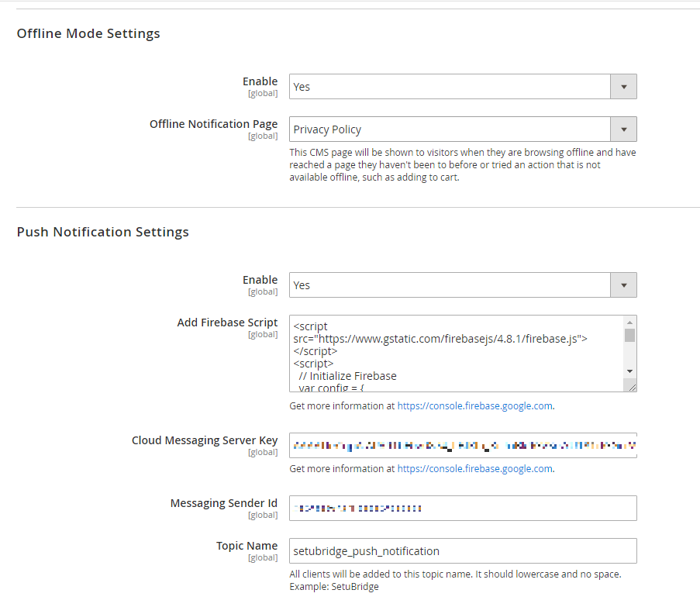Click the resize grip of Firebase Script textarea
Image resolution: width=700 pixels, height=614 pixels.
point(631,385)
